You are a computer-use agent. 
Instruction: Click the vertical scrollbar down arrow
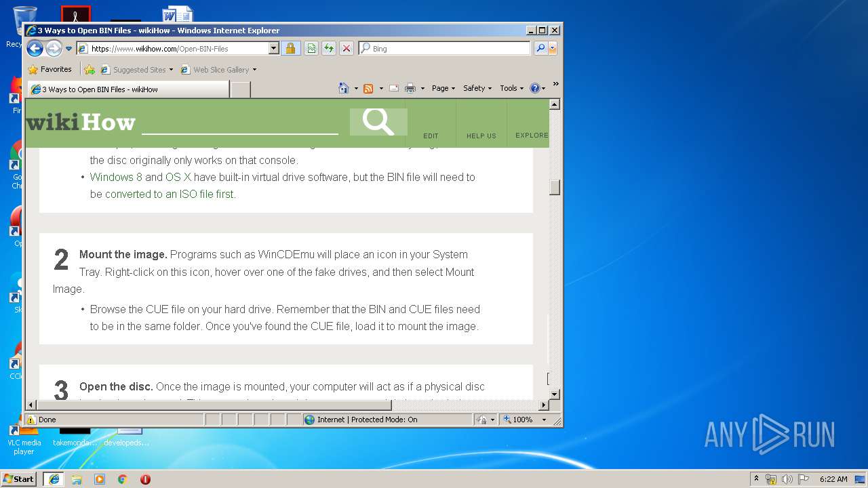pyautogui.click(x=555, y=394)
